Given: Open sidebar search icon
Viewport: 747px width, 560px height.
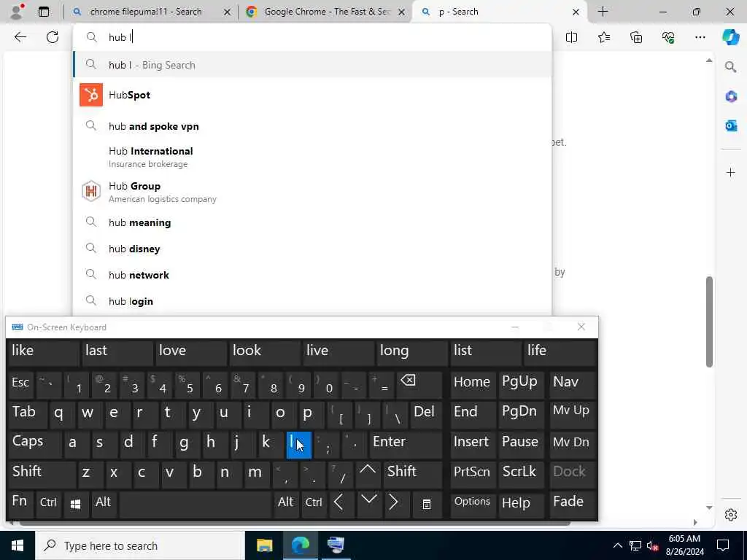Looking at the screenshot, I should click(x=730, y=67).
